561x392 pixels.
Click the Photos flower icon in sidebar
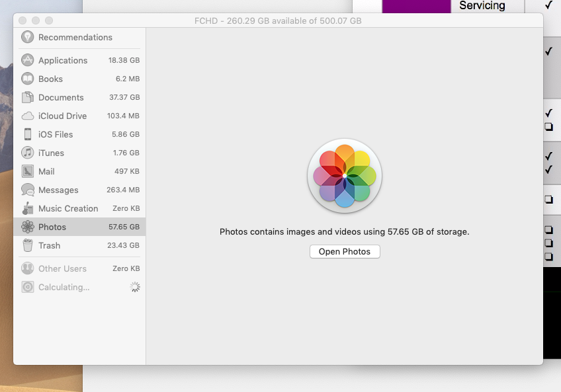(28, 227)
